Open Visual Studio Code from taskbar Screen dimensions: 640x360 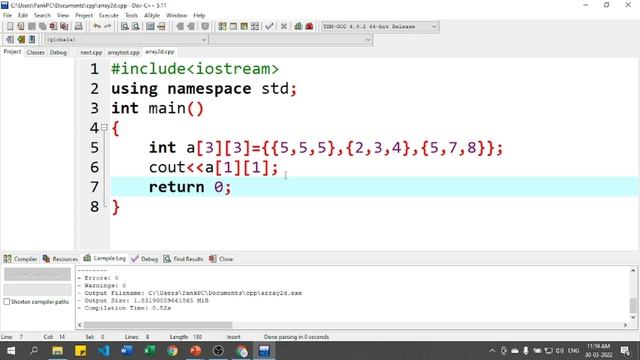pos(104,351)
